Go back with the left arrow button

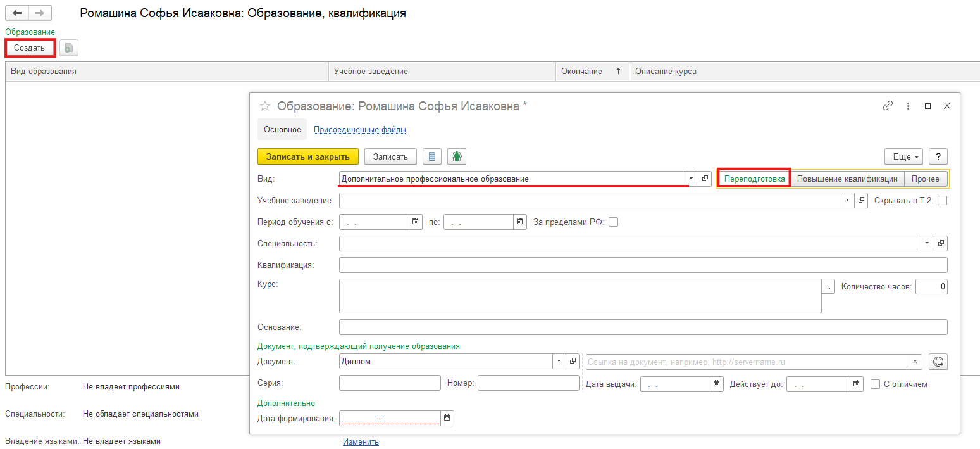17,13
